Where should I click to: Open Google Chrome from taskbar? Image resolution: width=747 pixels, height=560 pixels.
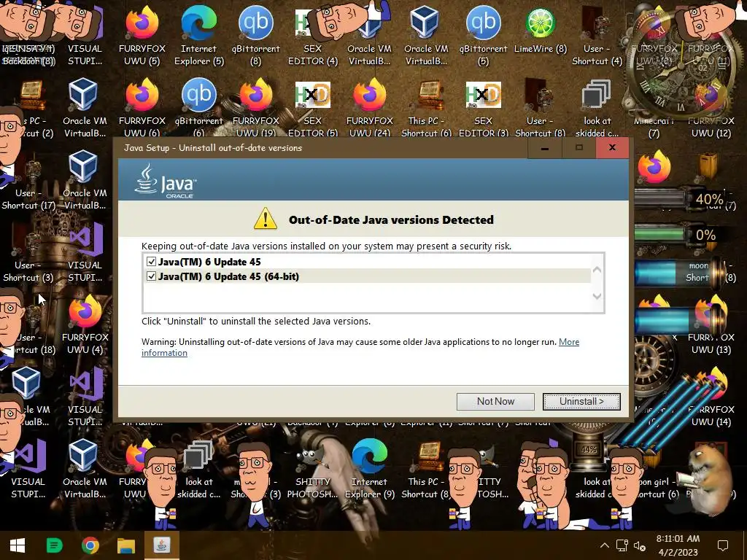pos(90,545)
